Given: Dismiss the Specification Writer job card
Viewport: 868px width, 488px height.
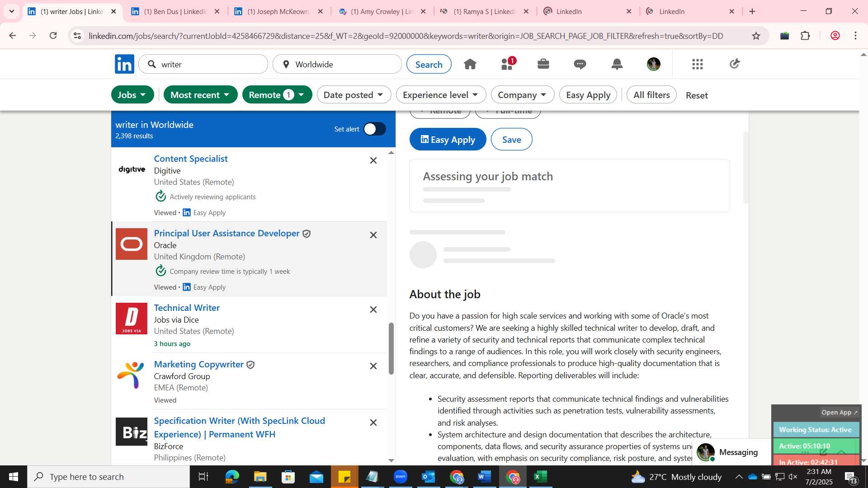Looking at the screenshot, I should pos(373,422).
